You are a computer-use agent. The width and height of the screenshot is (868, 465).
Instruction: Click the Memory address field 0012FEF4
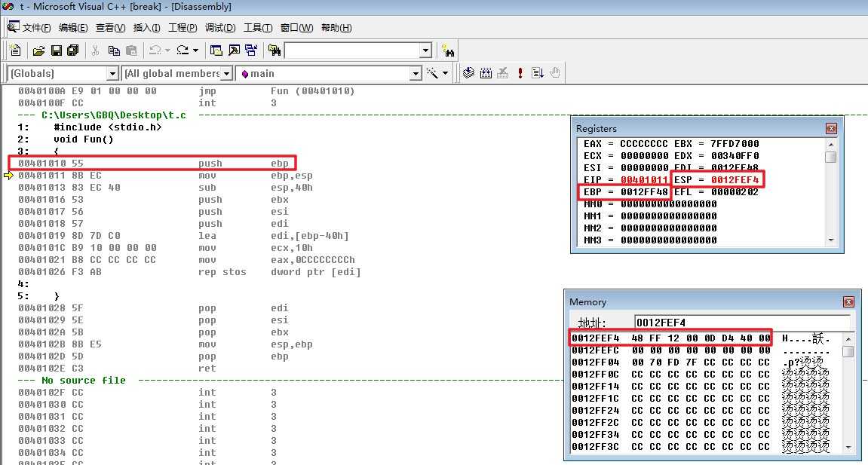(x=742, y=323)
